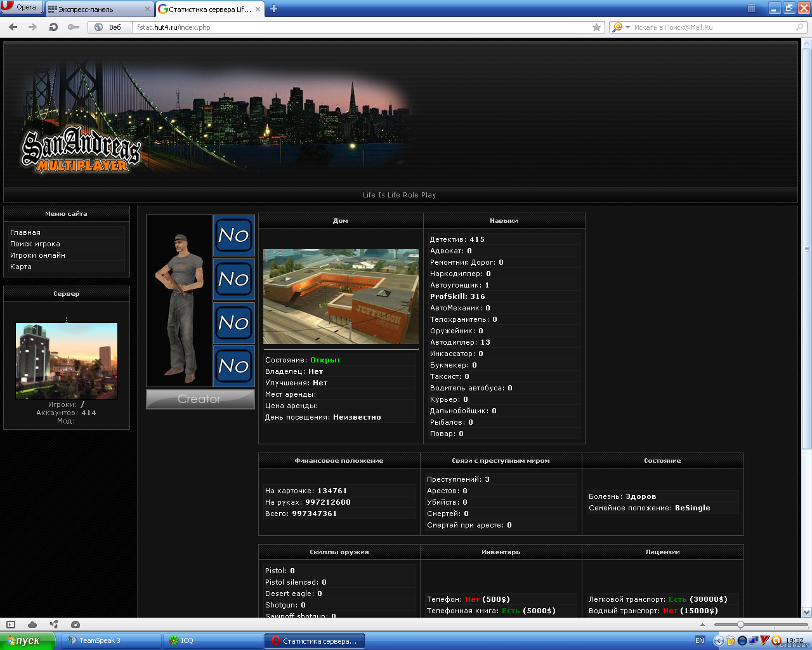Open the Opera Link cloud icon
The width and height of the screenshot is (812, 650).
click(x=32, y=625)
